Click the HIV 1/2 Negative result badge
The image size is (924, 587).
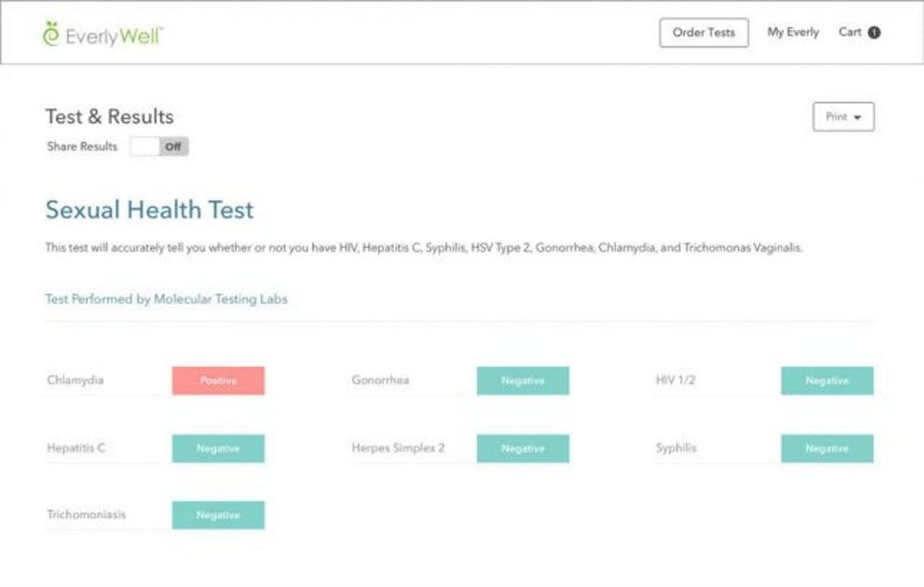(827, 381)
